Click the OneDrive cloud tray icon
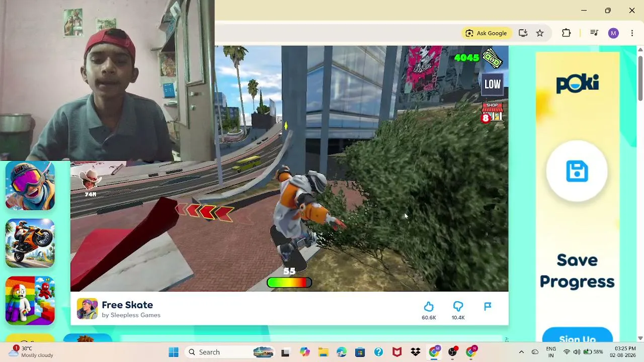This screenshot has height=362, width=644. [535, 352]
